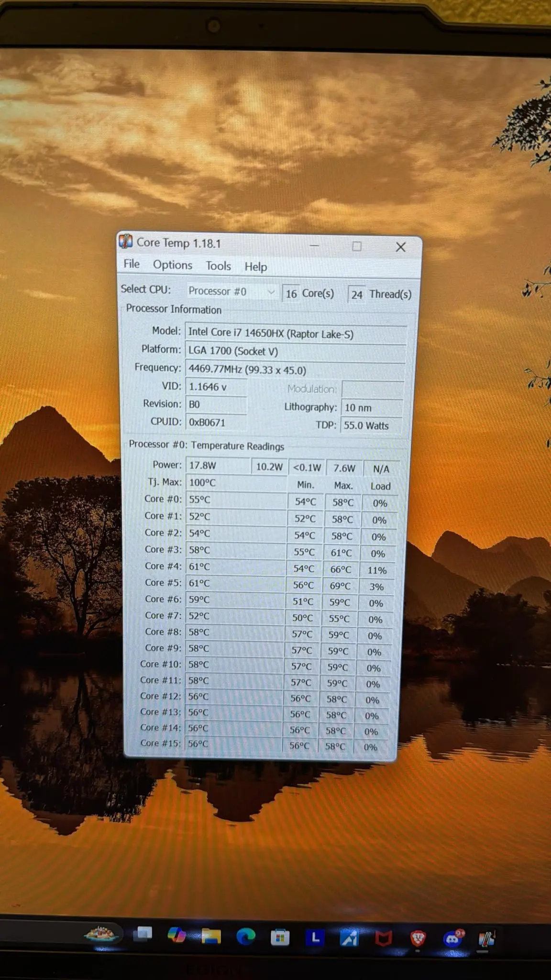Click the 7.6W power reading

pos(344,468)
